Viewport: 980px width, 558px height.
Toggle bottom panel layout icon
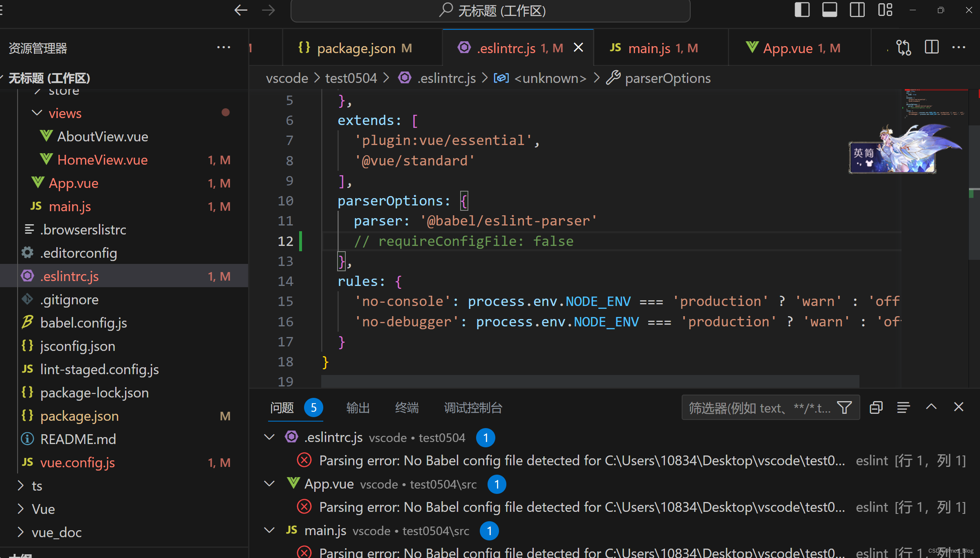[830, 10]
